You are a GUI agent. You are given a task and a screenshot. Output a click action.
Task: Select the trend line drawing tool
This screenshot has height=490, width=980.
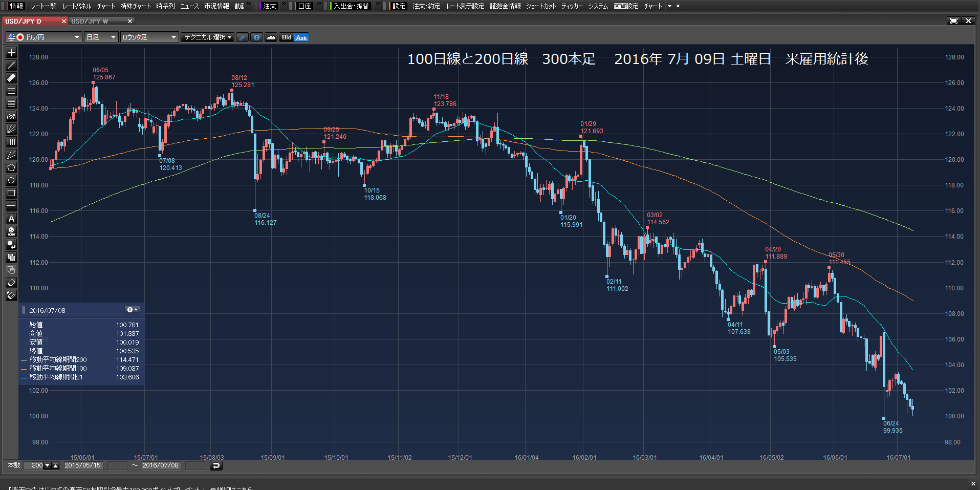point(11,65)
